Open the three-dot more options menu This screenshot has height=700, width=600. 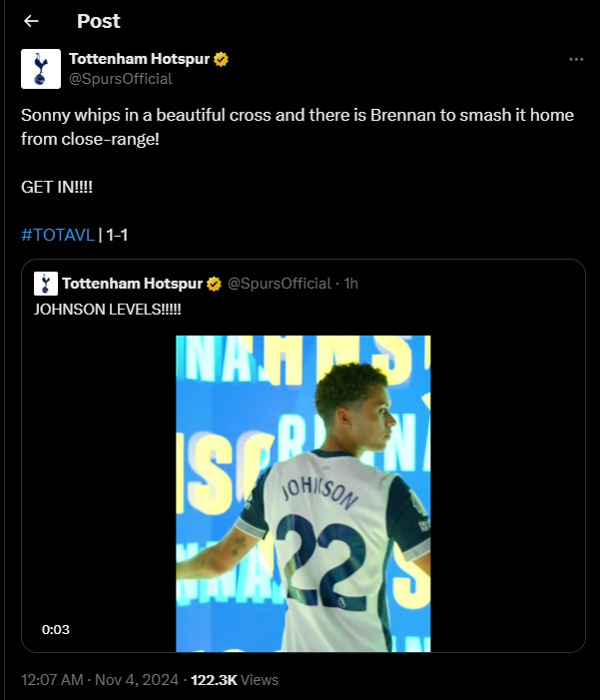(x=576, y=59)
